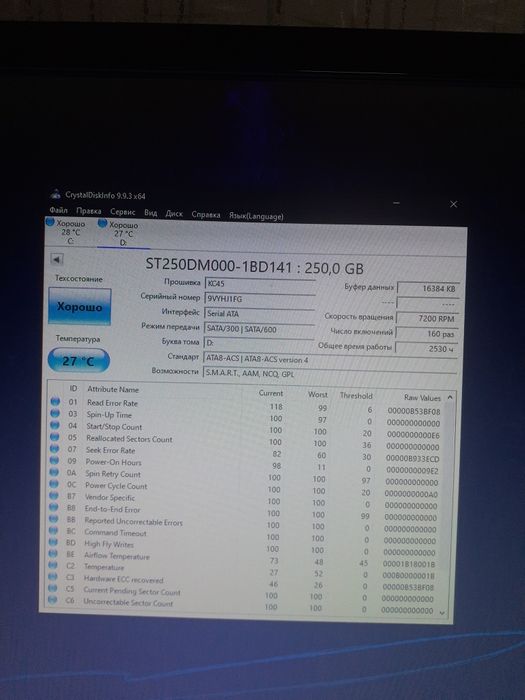525x700 pixels.
Task: Click status icon for Temperature row C2
Action: 53,565
